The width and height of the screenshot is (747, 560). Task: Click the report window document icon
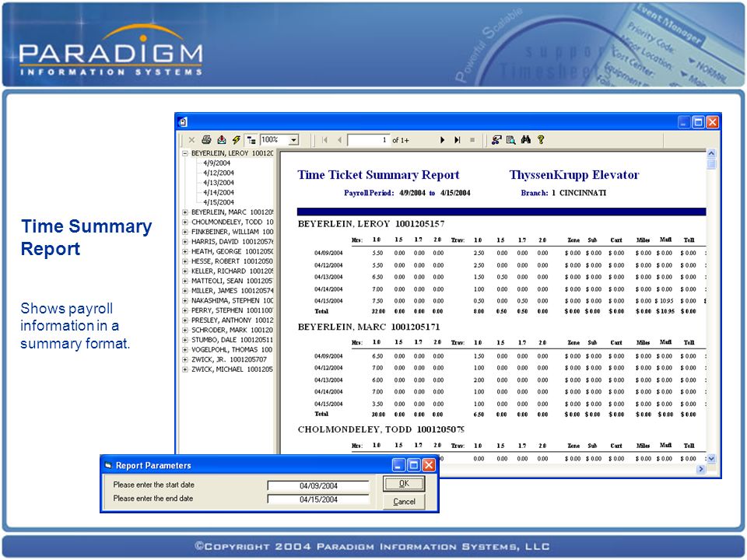(x=184, y=122)
